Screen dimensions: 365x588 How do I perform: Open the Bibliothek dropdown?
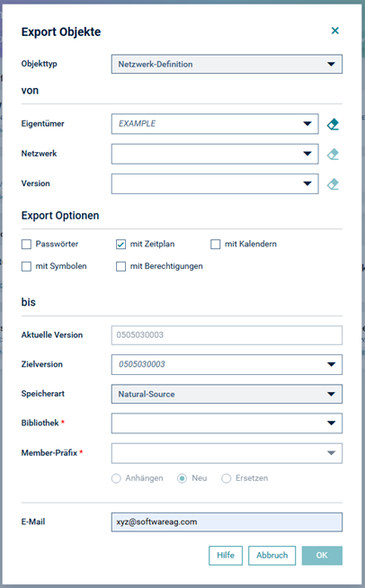pos(227,423)
